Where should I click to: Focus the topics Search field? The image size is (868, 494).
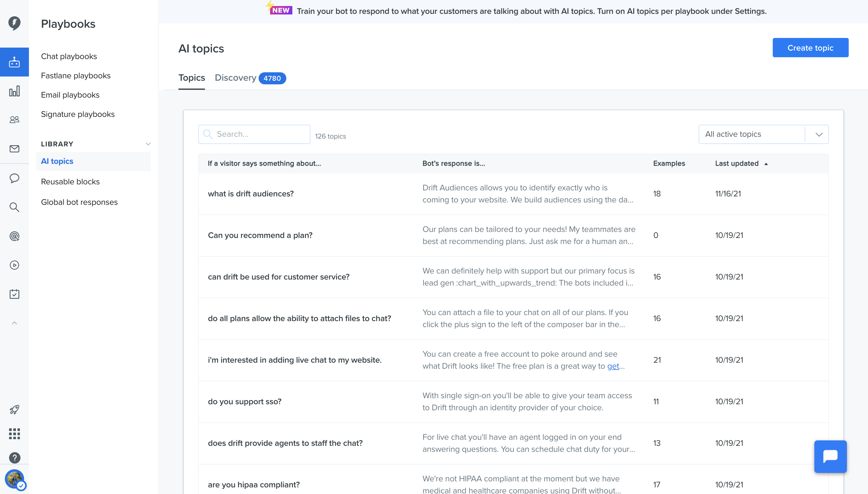[254, 134]
